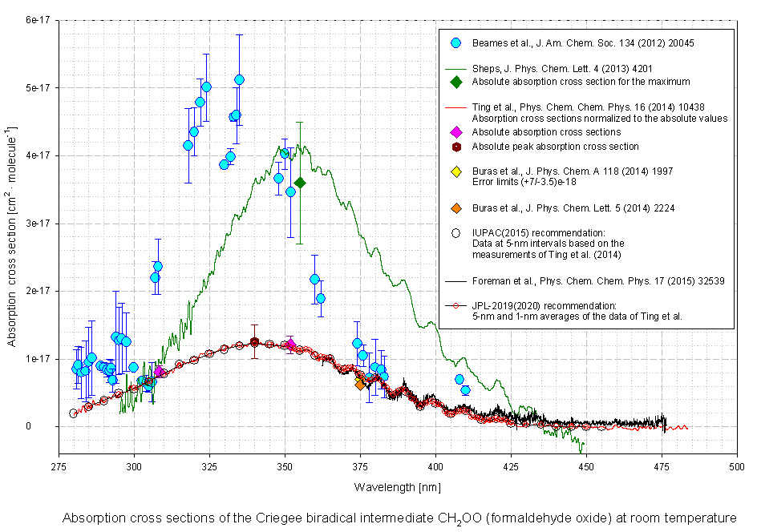Click the yellow diamond Buras legend marker
Image resolution: width=757 pixels, height=532 pixels.
coord(455,171)
